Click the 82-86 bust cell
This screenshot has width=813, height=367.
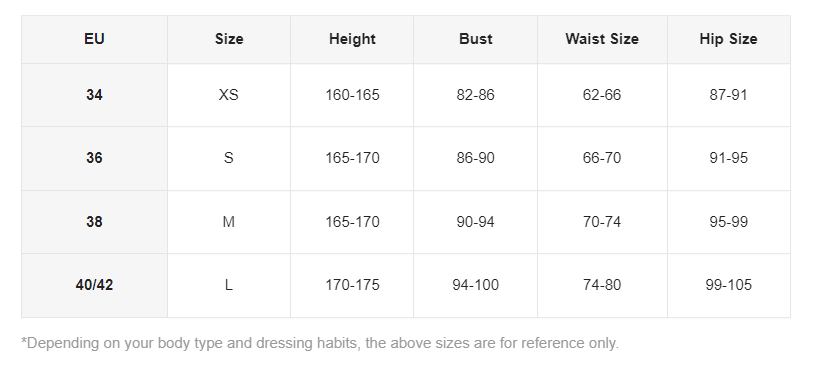point(475,95)
